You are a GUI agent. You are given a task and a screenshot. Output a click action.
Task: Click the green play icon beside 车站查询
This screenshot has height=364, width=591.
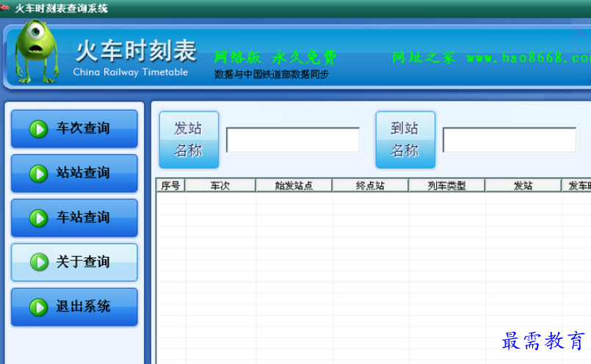[39, 218]
